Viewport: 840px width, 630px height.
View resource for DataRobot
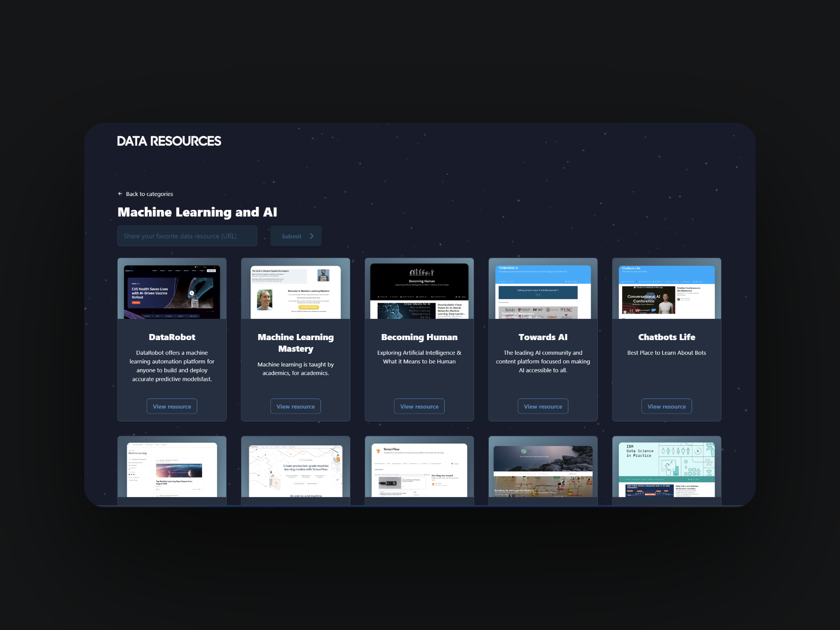(172, 406)
